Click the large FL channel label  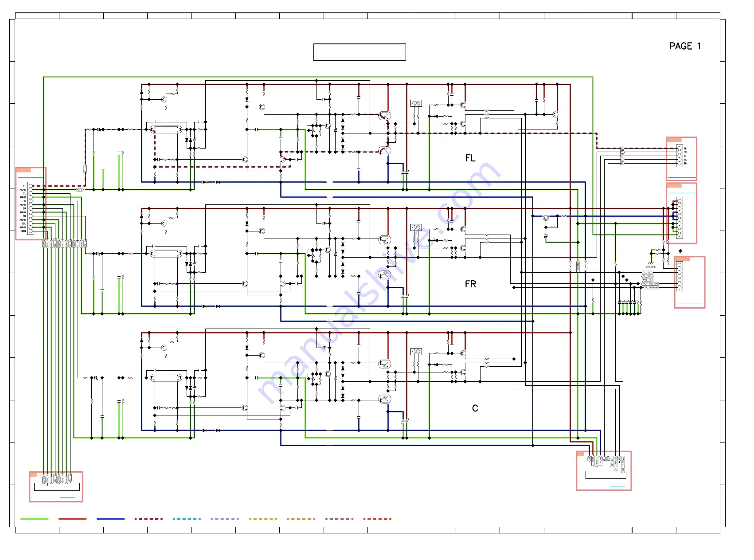coord(470,158)
